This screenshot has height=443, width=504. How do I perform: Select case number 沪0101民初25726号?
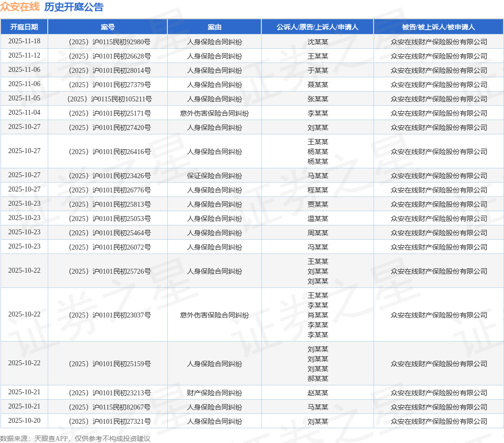click(122, 271)
